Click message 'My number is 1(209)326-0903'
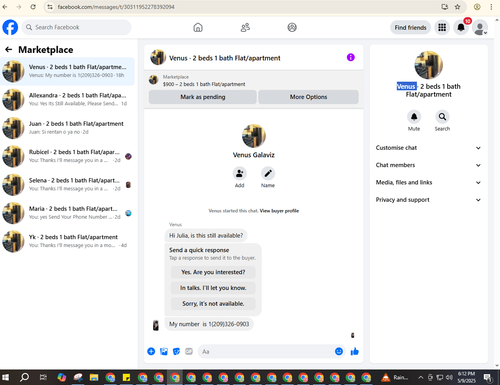Screen dimensions: 500x385 [x=209, y=324]
